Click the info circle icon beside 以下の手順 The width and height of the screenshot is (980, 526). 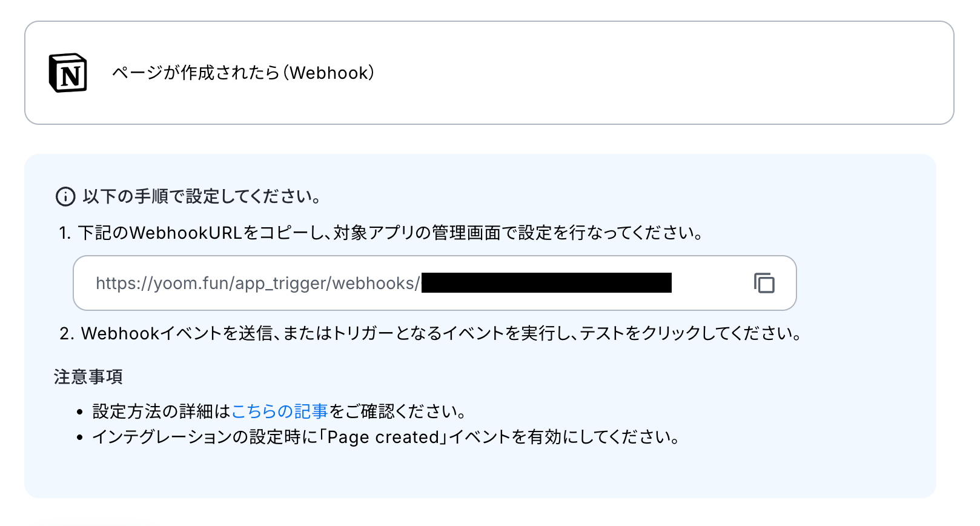65,196
